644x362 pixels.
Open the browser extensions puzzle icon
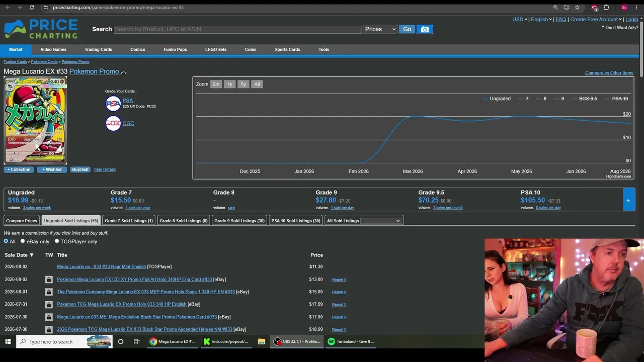(x=606, y=8)
